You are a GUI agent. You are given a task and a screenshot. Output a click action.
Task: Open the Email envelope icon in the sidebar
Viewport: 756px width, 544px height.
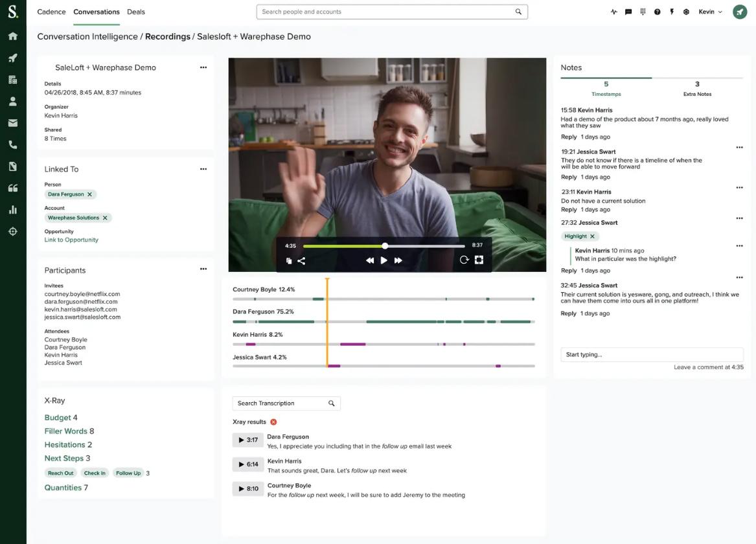(13, 123)
